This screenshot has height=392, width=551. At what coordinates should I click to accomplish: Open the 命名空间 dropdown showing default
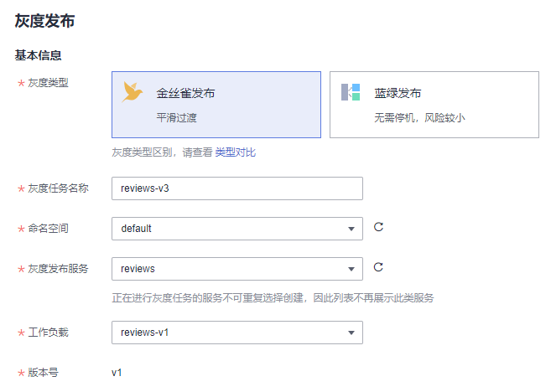click(237, 228)
